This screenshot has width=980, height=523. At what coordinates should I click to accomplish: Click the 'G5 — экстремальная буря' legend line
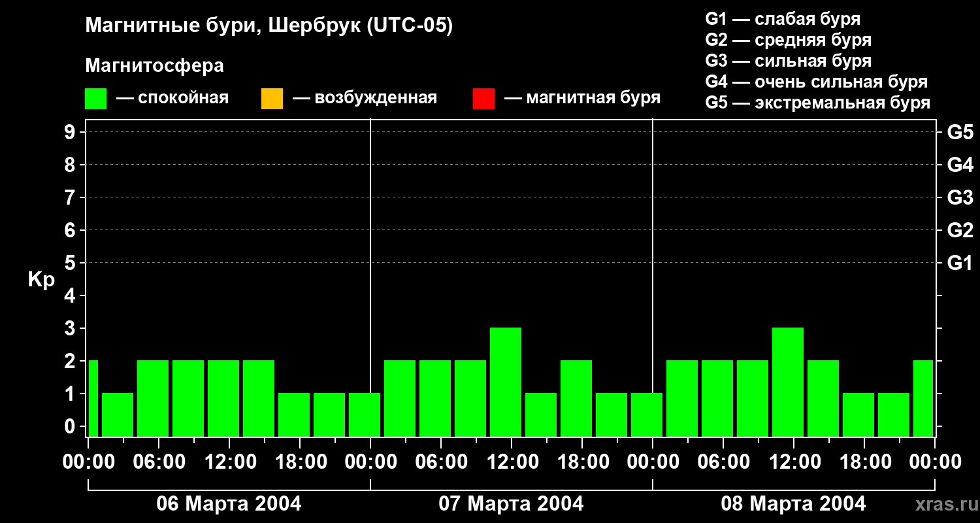pos(817,103)
